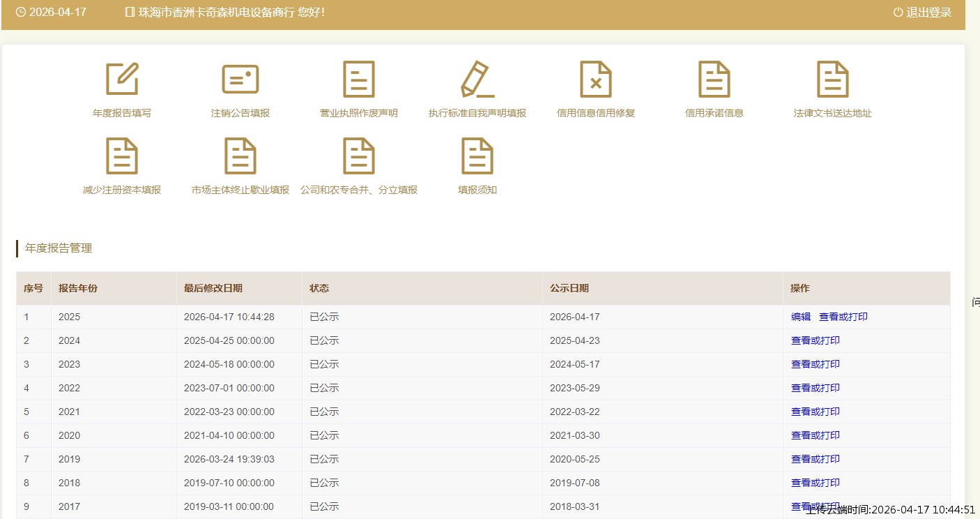The image size is (980, 519).
Task: Click 编辑 link for the 2025 report
Action: coord(801,317)
